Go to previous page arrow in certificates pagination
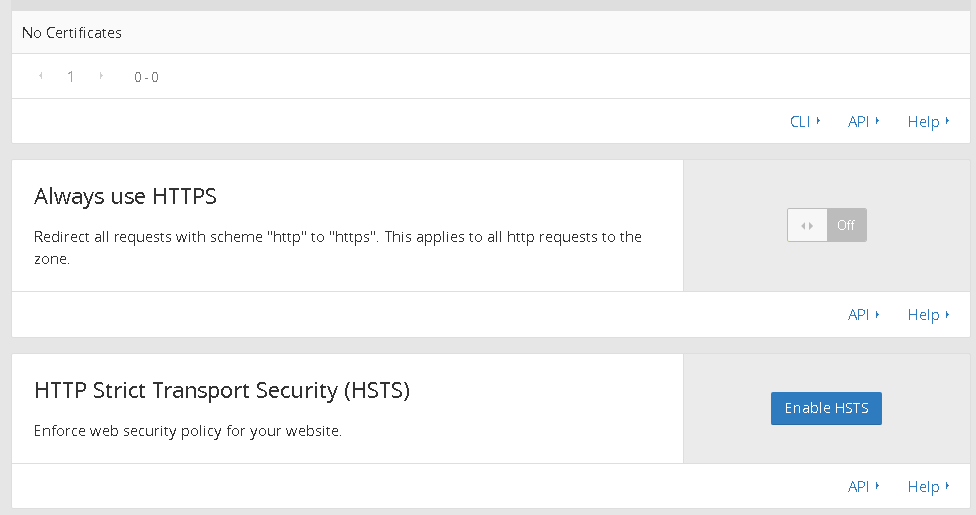This screenshot has height=515, width=976. [x=40, y=76]
